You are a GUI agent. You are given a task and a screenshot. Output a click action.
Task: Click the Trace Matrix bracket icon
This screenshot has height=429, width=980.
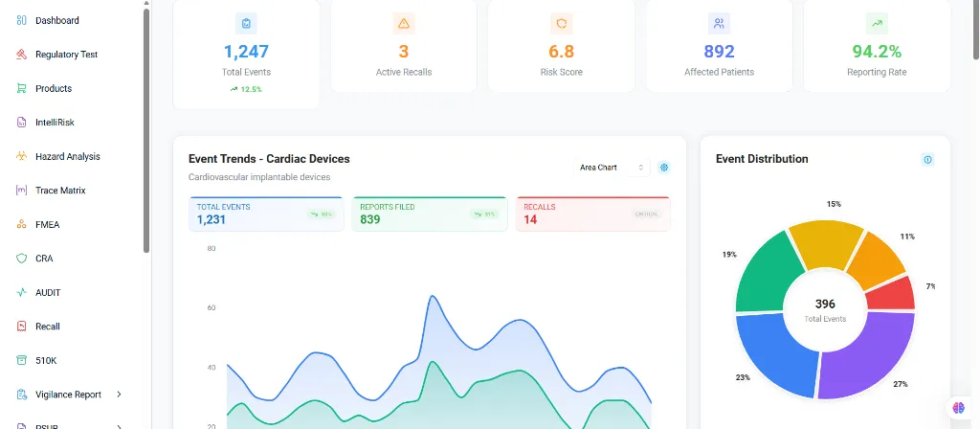(22, 191)
